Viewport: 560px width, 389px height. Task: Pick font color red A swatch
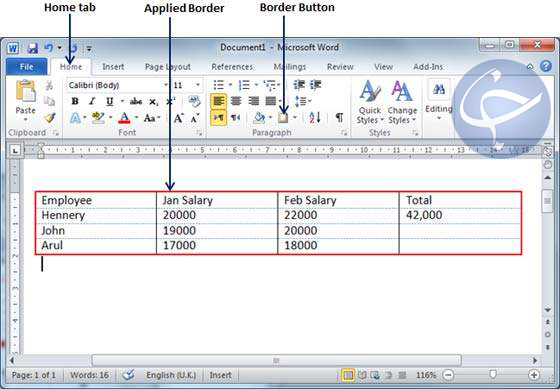coord(124,118)
